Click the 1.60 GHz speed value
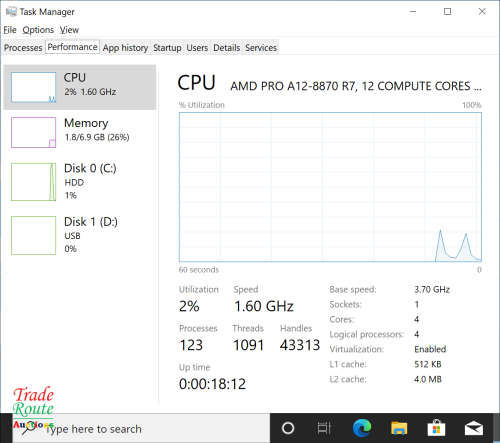500x443 pixels. pyautogui.click(x=264, y=306)
